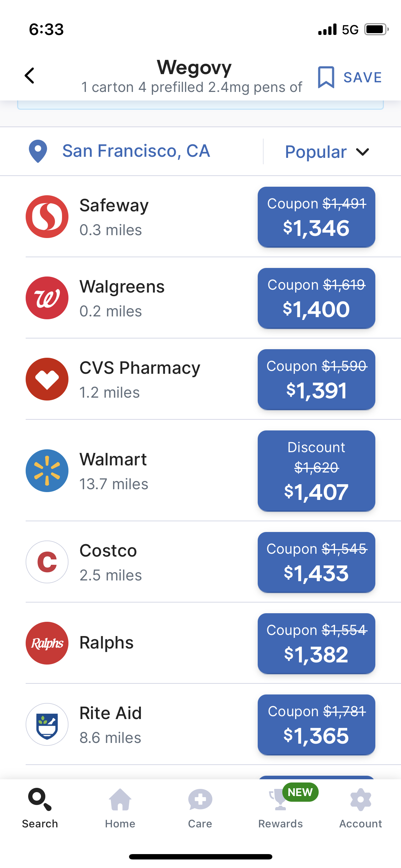Get Walmart discount price $1,407

click(316, 471)
